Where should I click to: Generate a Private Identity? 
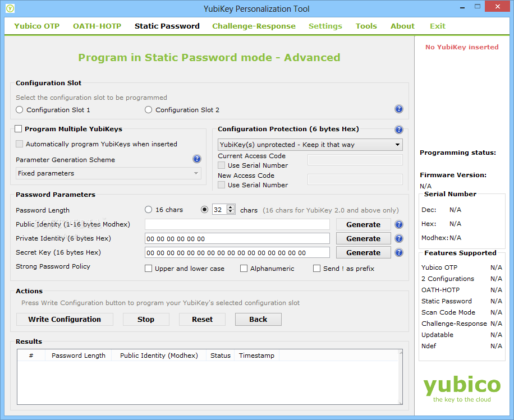[363, 238]
